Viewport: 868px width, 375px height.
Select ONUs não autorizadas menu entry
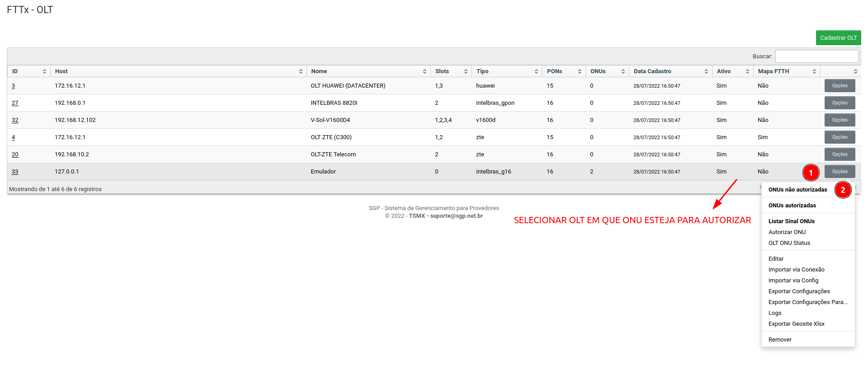click(797, 190)
